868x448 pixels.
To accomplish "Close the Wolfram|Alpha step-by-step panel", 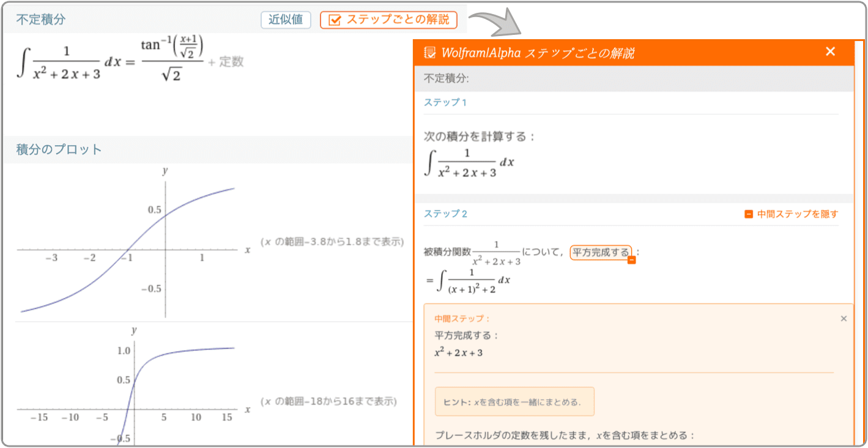I will click(x=830, y=52).
